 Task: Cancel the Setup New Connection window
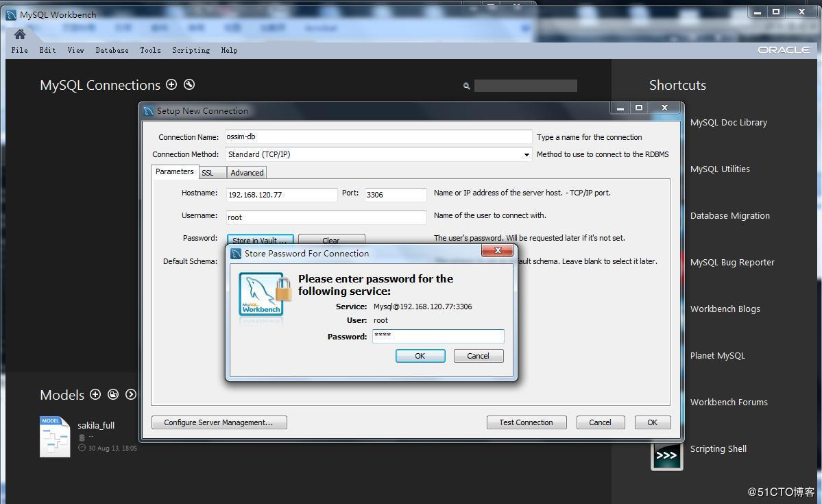point(601,422)
